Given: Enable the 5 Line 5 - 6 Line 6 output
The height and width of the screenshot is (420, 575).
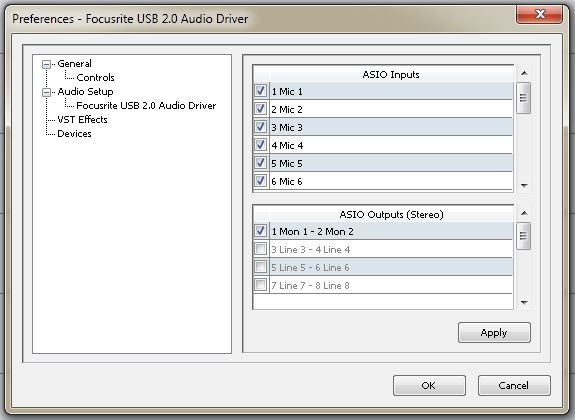Looking at the screenshot, I should click(260, 267).
